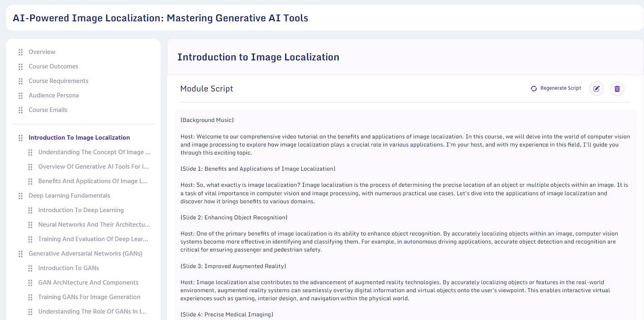Click drag handle beside Deep Learning Fundamentals
This screenshot has height=320, width=644.
point(20,196)
